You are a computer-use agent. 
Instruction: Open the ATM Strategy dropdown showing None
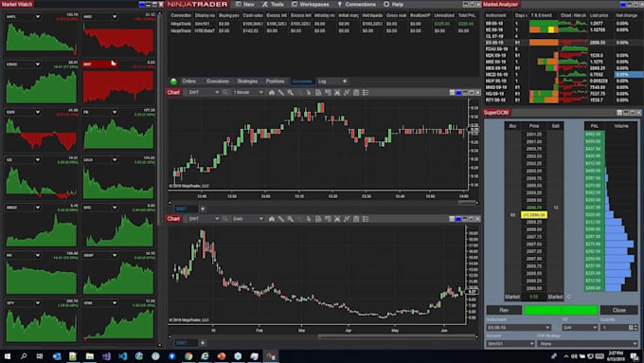pyautogui.click(x=587, y=344)
